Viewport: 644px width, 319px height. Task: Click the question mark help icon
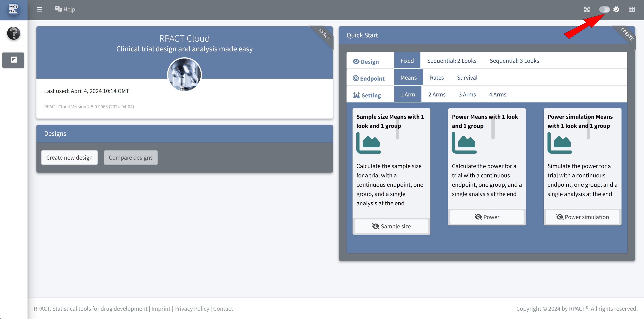(x=14, y=33)
